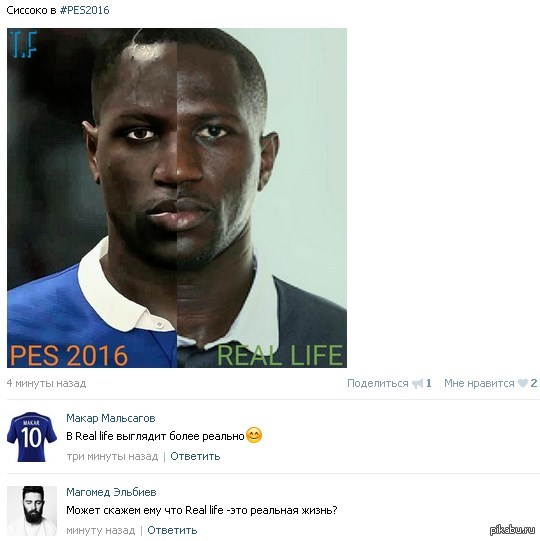540x541 pixels.
Task: Click the share count number 1
Action: (x=428, y=383)
